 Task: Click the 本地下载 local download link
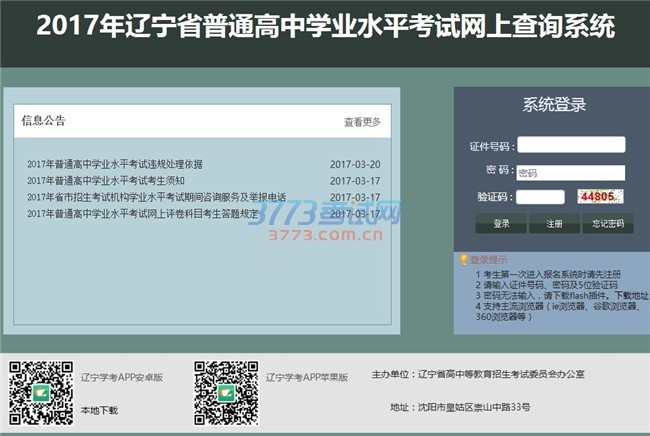[x=99, y=410]
